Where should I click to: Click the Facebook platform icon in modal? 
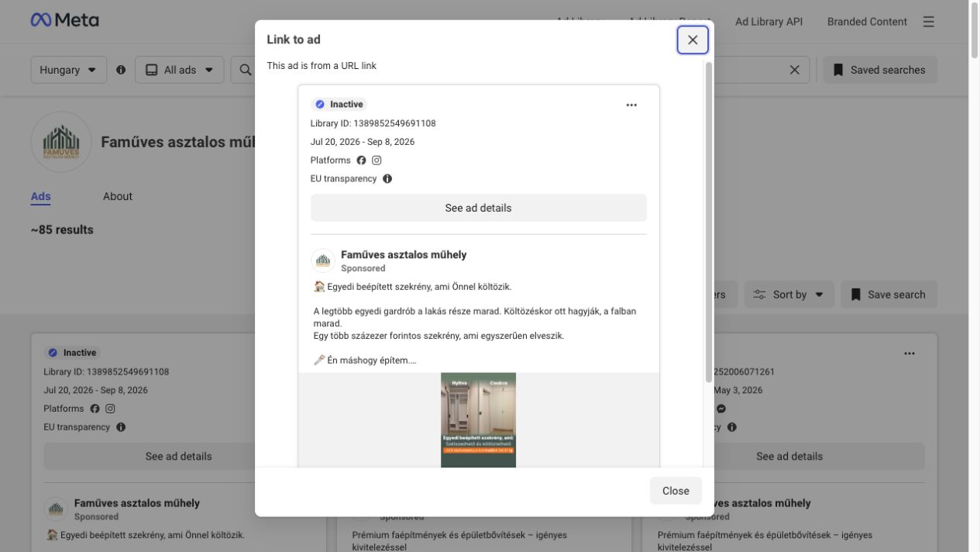361,160
